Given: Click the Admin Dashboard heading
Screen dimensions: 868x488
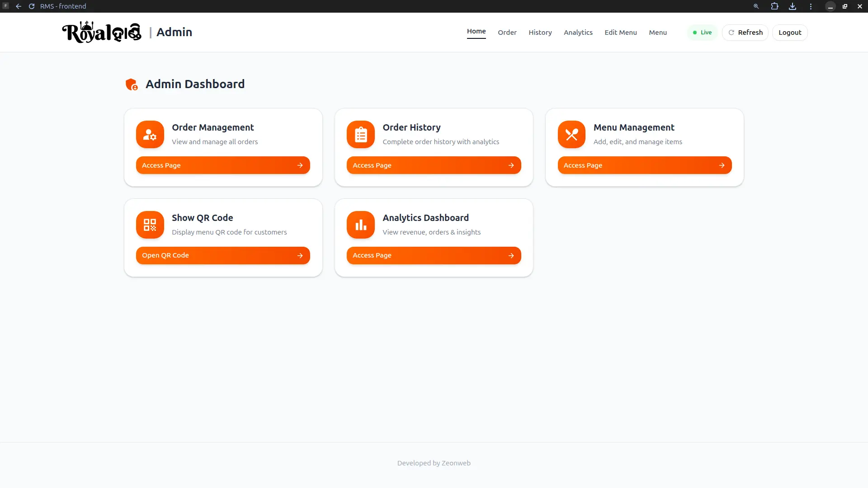Looking at the screenshot, I should tap(195, 84).
